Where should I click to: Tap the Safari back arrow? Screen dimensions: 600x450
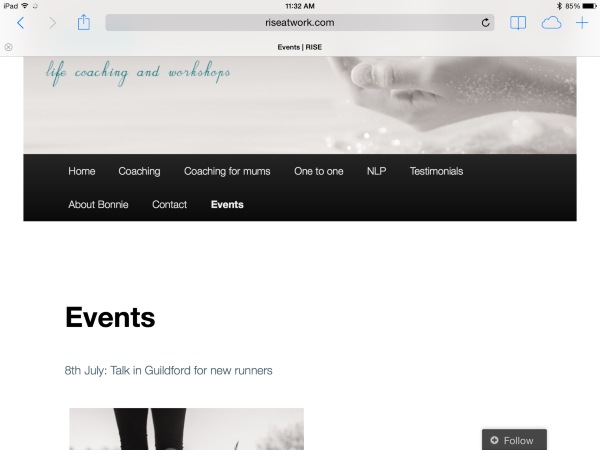point(21,23)
